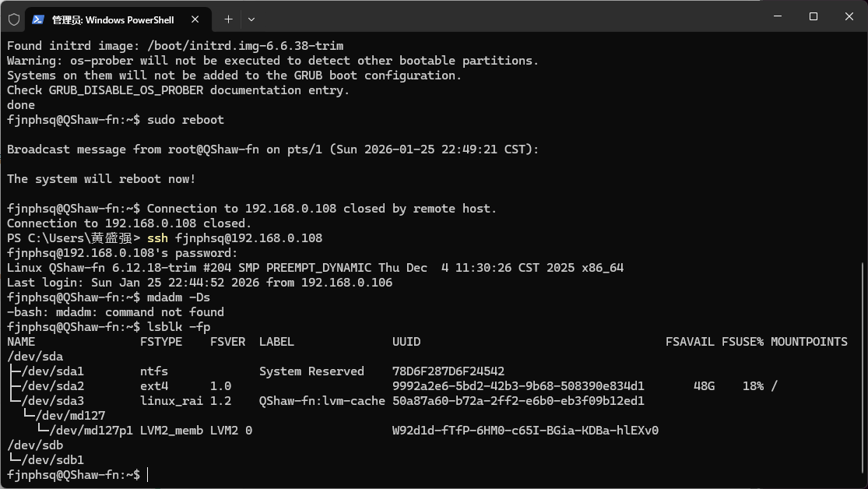The height and width of the screenshot is (489, 868).
Task: Click the PowerShell icon on the tab
Action: 37,19
